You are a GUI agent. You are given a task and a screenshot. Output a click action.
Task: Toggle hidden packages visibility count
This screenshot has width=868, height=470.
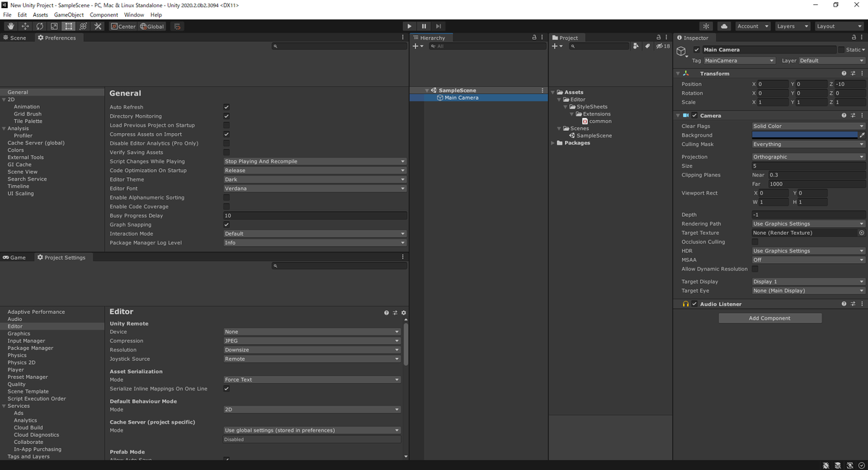tap(663, 46)
